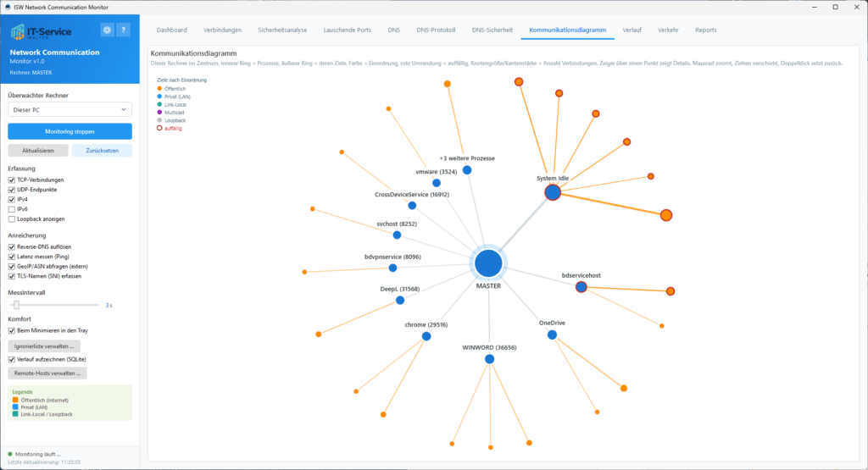Toggle Verlauf aufzeichnen (SQLite) checkbox
The width and height of the screenshot is (868, 470).
[x=12, y=359]
